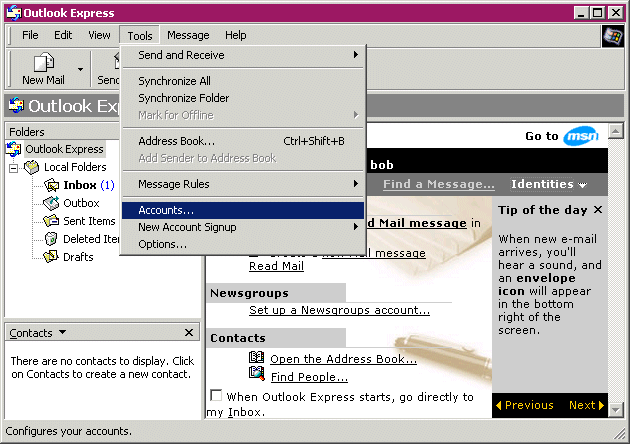This screenshot has height=444, width=630.
Task: Click the Find a Message link
Action: click(439, 184)
